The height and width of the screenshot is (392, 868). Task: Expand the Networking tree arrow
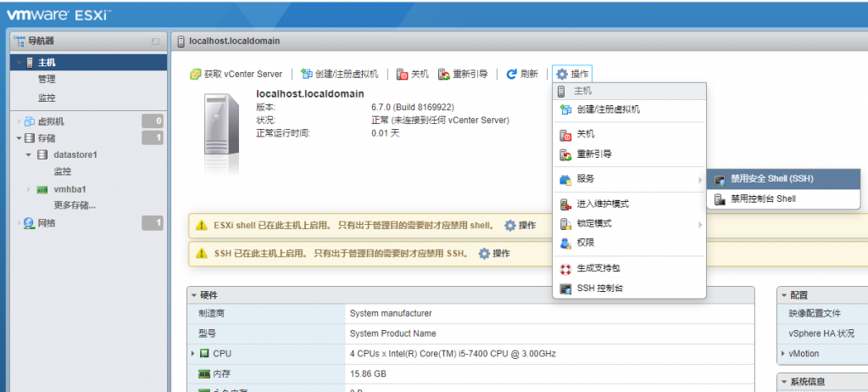19,223
